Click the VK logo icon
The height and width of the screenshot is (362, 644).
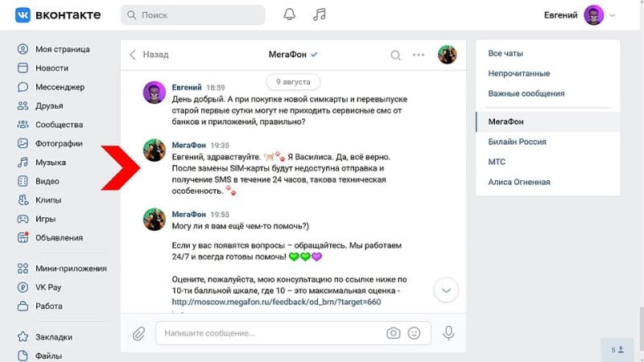23,15
